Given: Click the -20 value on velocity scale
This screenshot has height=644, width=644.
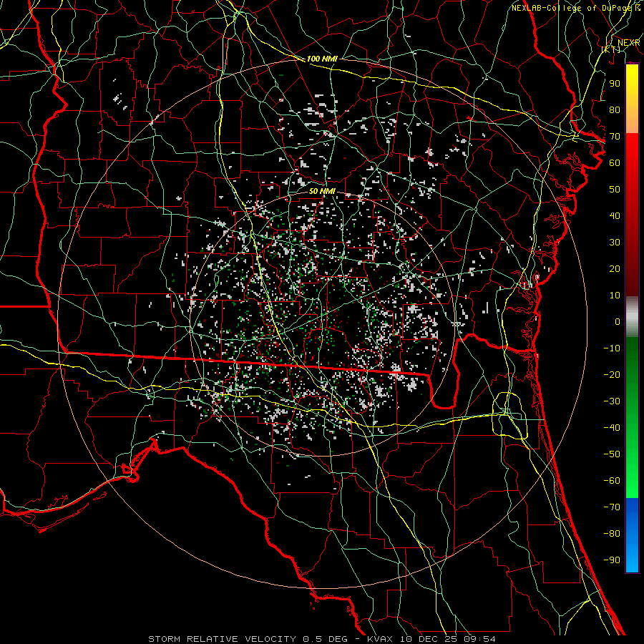Looking at the screenshot, I should click(612, 374).
